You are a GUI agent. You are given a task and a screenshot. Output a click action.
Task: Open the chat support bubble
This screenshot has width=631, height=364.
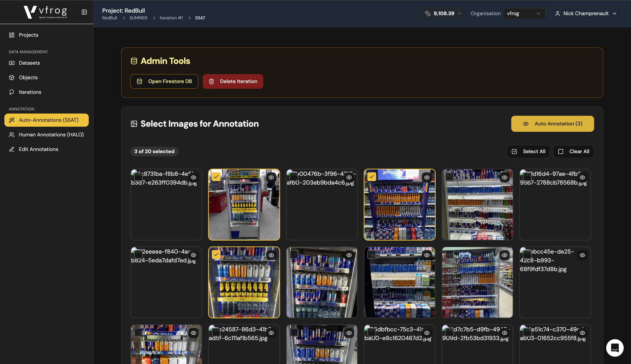click(x=615, y=348)
